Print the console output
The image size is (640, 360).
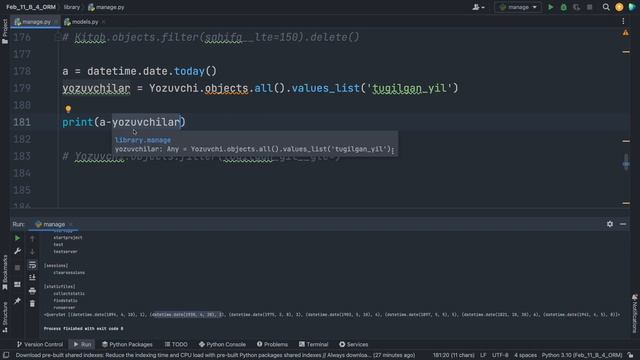point(32,291)
